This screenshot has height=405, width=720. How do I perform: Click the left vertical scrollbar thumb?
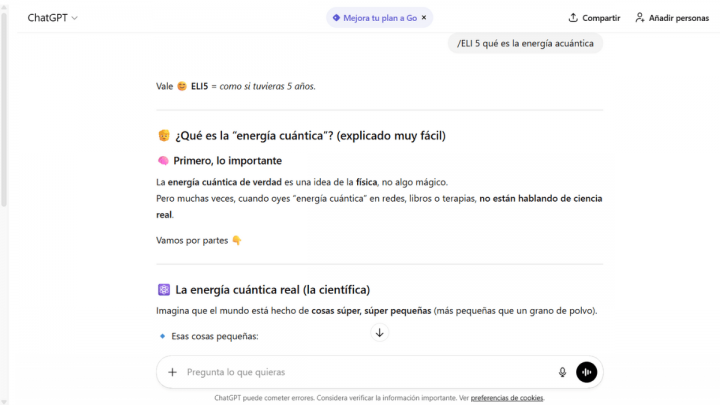(x=4, y=110)
